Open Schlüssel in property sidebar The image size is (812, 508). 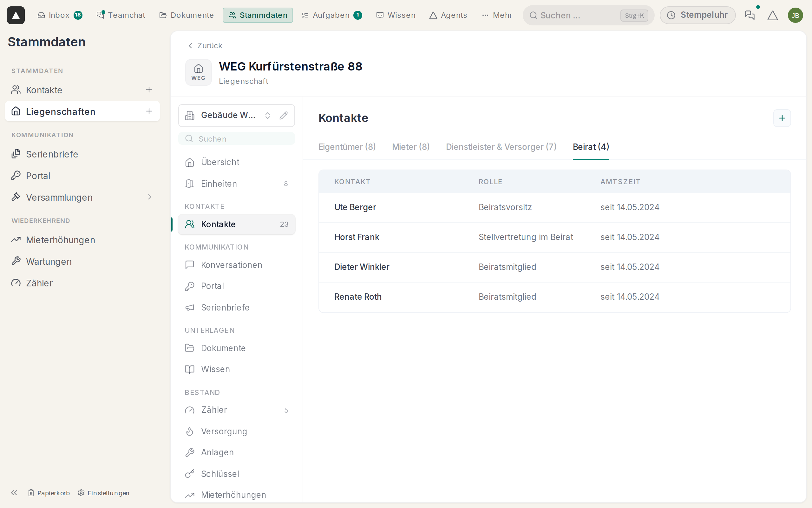pyautogui.click(x=237, y=474)
